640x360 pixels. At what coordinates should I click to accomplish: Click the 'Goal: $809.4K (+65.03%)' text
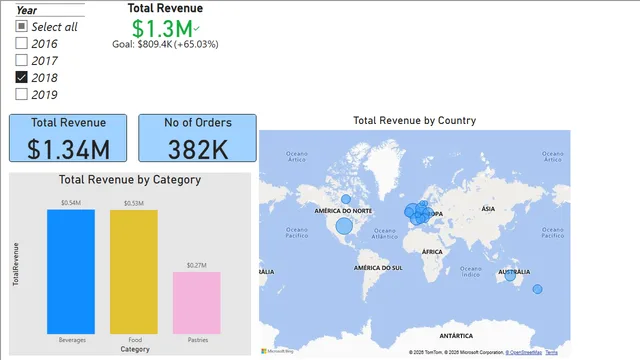pyautogui.click(x=165, y=44)
